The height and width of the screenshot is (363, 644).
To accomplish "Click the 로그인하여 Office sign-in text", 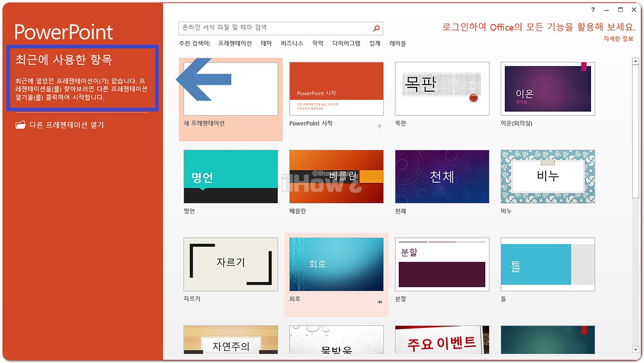I will click(x=538, y=27).
